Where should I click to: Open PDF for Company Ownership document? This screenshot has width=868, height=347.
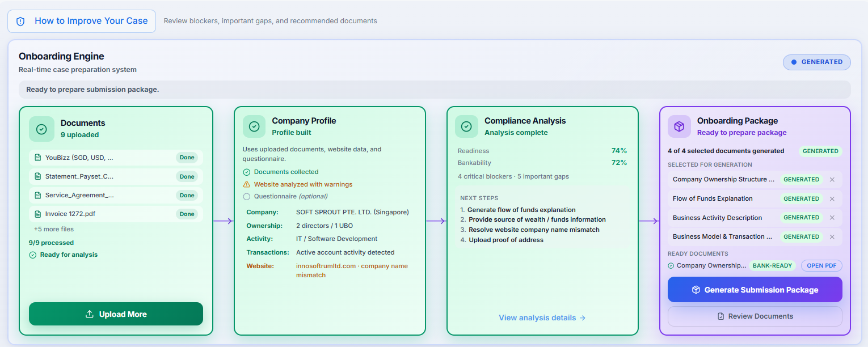821,265
